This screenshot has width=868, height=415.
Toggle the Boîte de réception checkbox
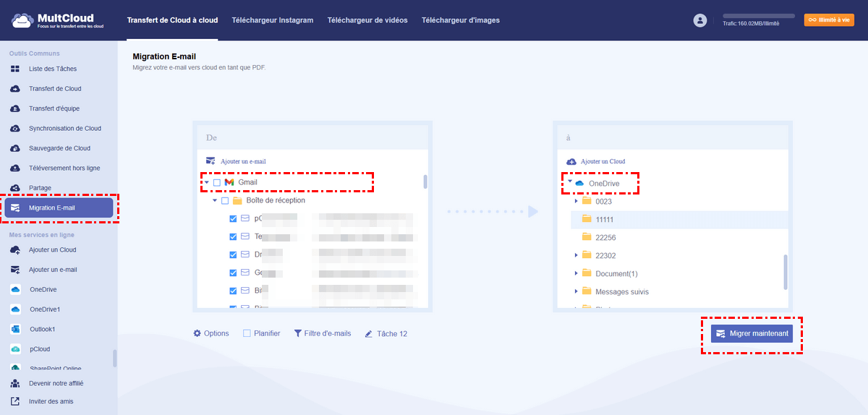pos(225,201)
